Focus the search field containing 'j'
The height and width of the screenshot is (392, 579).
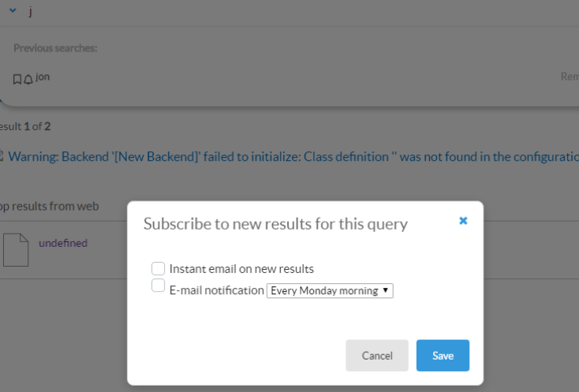coord(237,13)
